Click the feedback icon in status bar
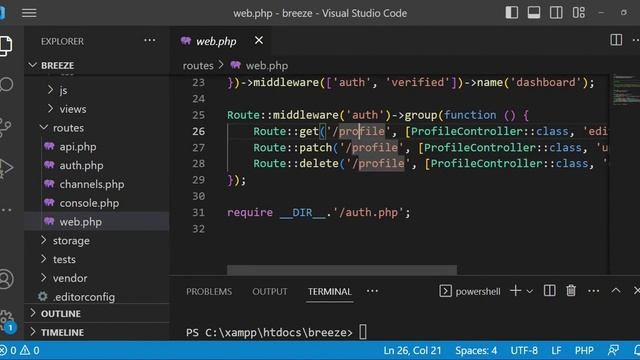 click(613, 350)
